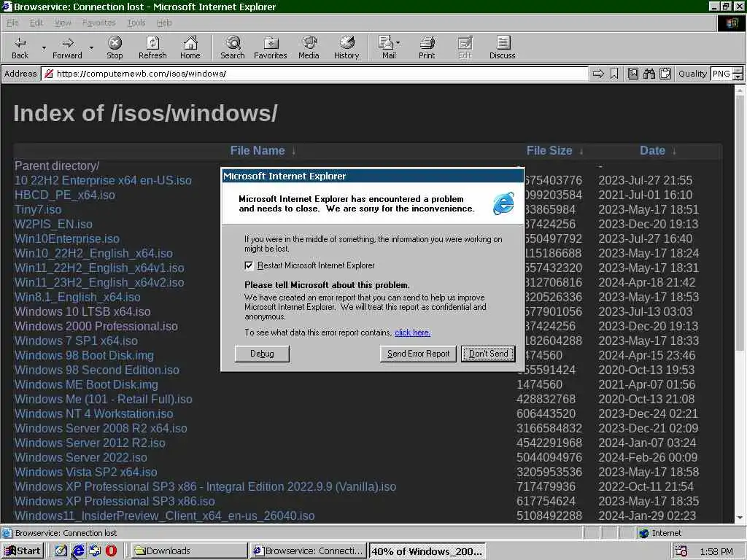The width and height of the screenshot is (747, 560).
Task: Switch to Downloads taskbar window
Action: coord(189,551)
